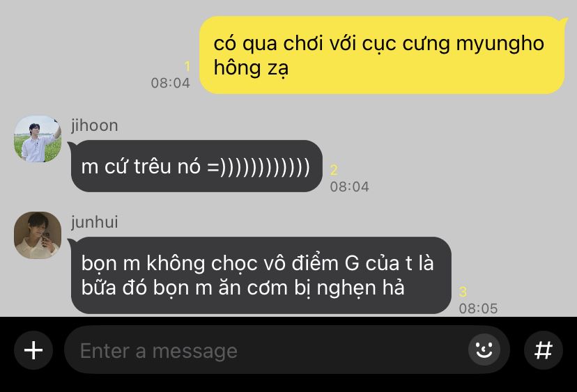The image size is (577, 392).
Task: Click the "=))))))))))))" emoticon text
Action: (x=259, y=166)
